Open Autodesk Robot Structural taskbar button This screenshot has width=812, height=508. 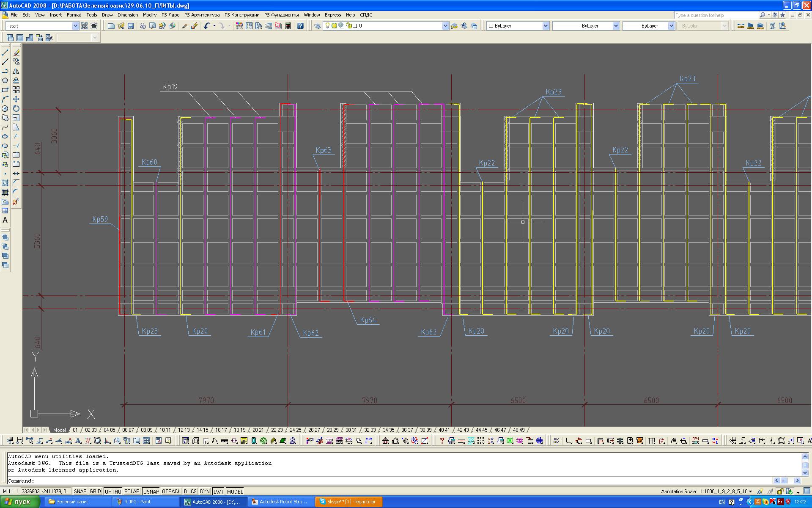click(x=280, y=502)
